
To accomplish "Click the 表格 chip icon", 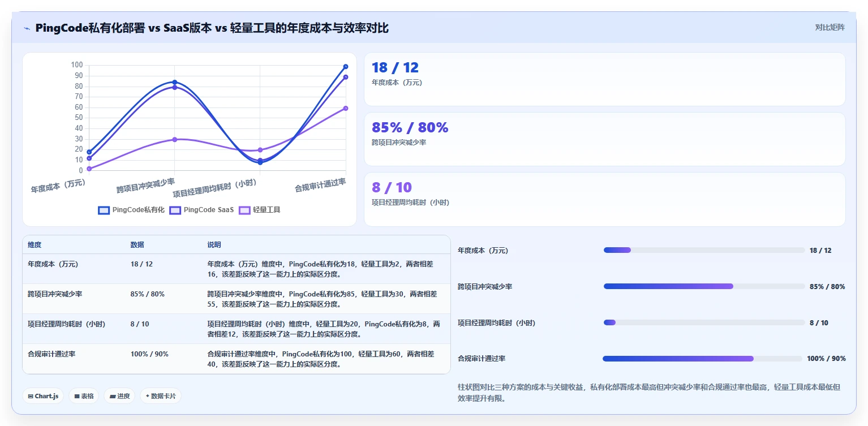I will pyautogui.click(x=77, y=396).
